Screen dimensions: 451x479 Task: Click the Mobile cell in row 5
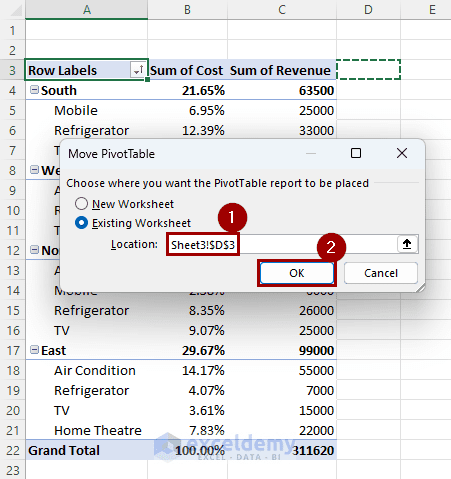pos(87,110)
